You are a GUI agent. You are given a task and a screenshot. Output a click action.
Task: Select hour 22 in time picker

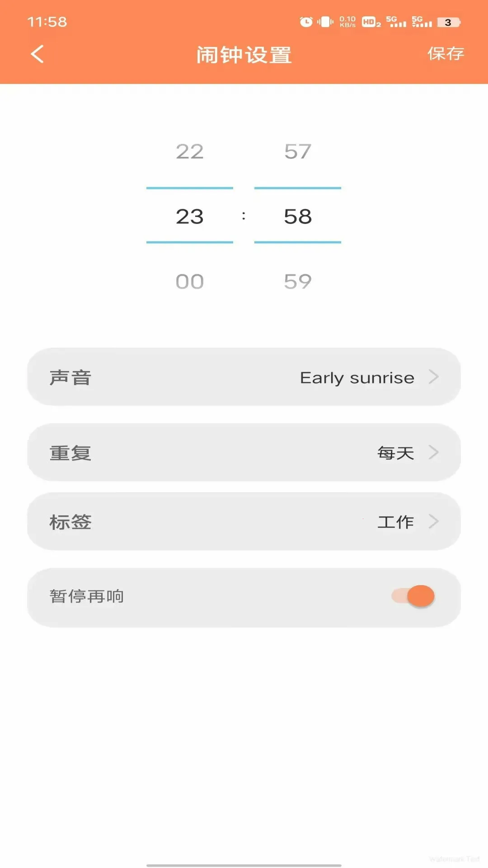coord(190,151)
